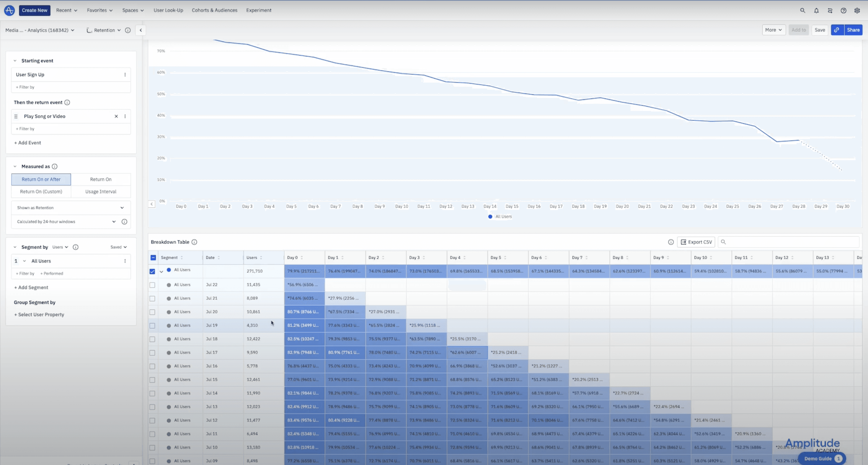Show info for 24-hour windows calculation
The width and height of the screenshot is (868, 465).
(124, 222)
